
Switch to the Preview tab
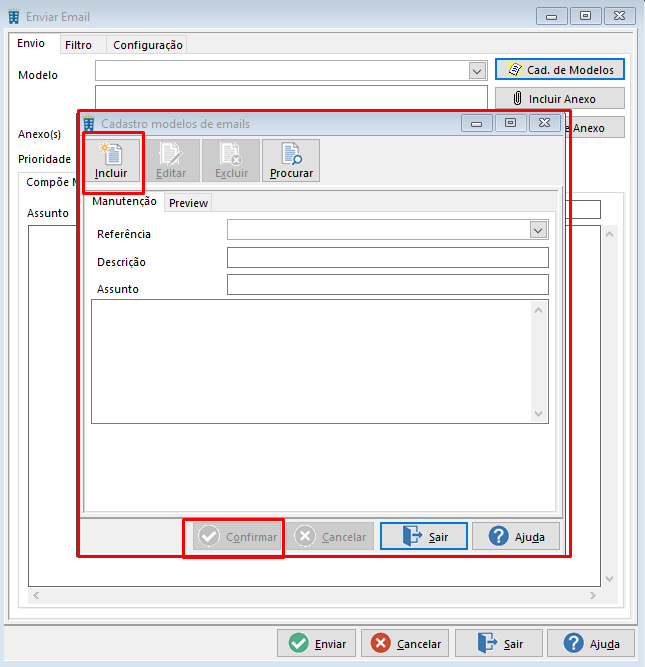[188, 203]
